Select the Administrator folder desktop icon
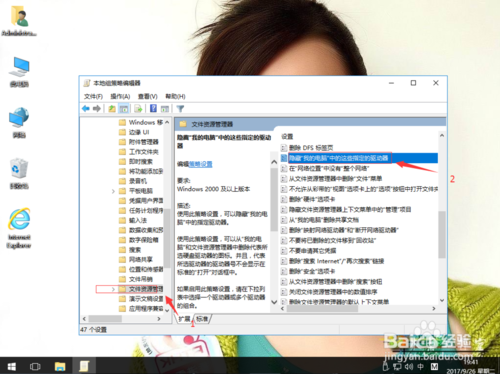Image resolution: width=500 pixels, height=374 pixels. pos(19,21)
